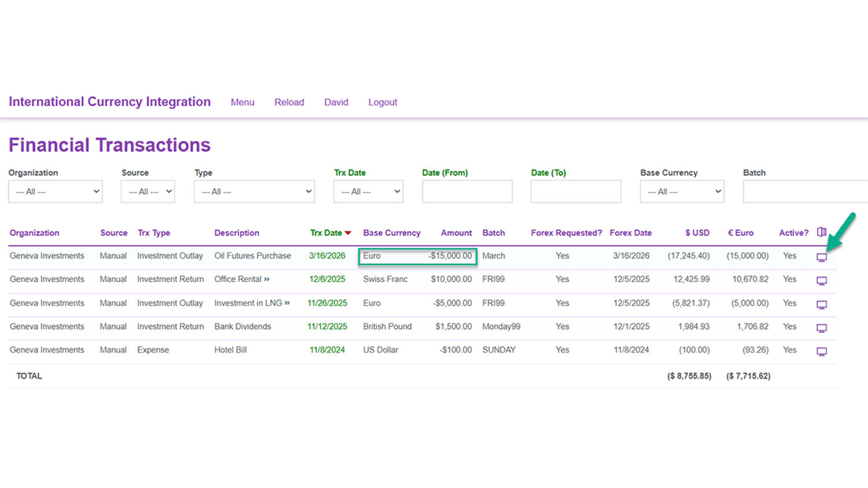Click the Expense transaction type cell
The image size is (868, 488).
pyautogui.click(x=153, y=350)
